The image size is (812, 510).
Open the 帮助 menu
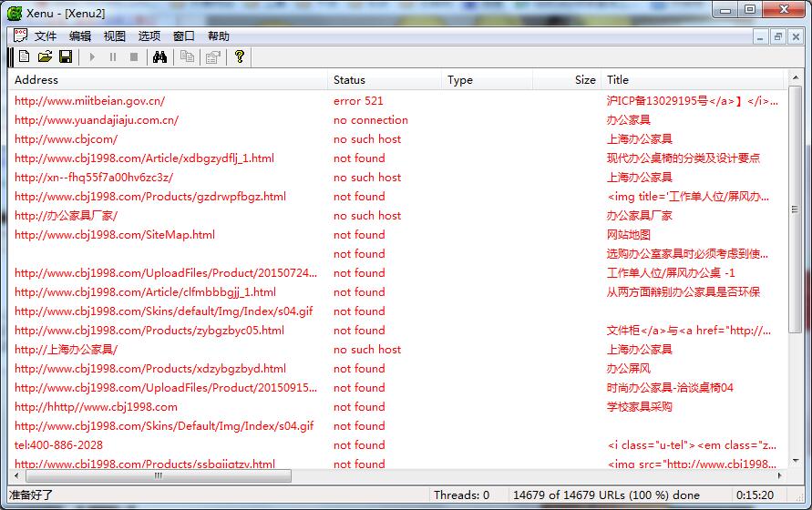coord(219,36)
